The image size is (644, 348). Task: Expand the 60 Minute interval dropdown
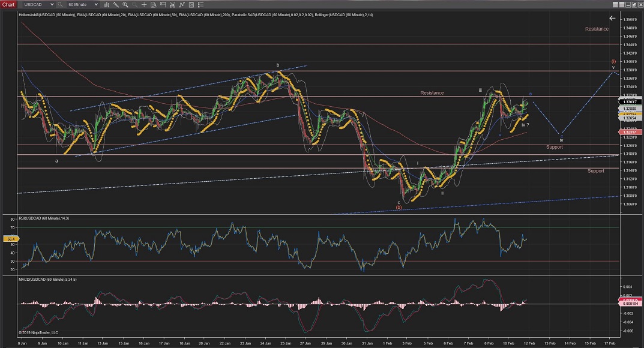(96, 4)
